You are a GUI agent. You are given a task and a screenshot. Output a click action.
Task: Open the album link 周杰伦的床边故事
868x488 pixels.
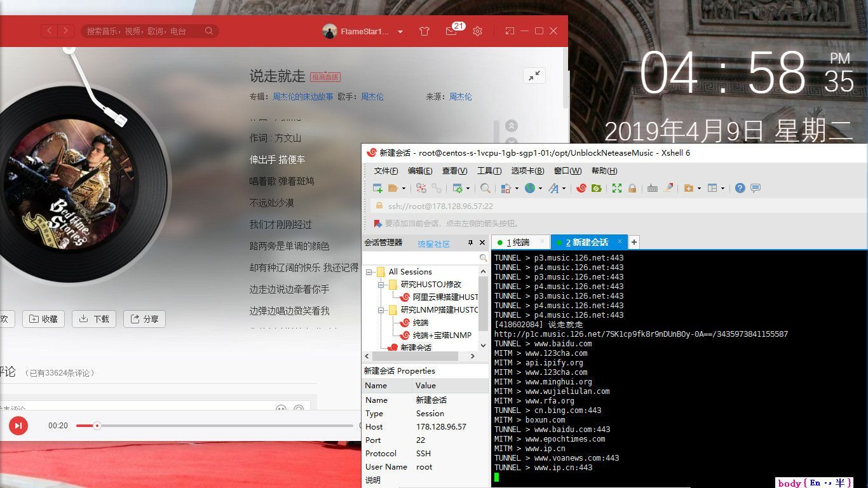pos(303,97)
